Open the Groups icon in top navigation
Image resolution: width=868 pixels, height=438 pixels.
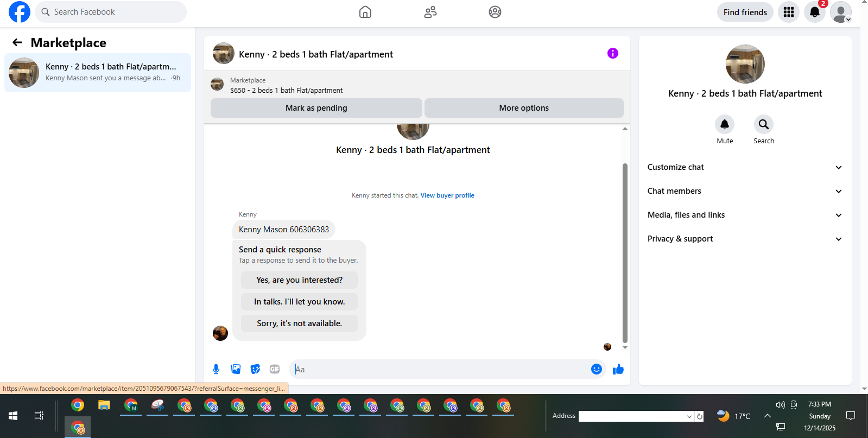coord(495,12)
